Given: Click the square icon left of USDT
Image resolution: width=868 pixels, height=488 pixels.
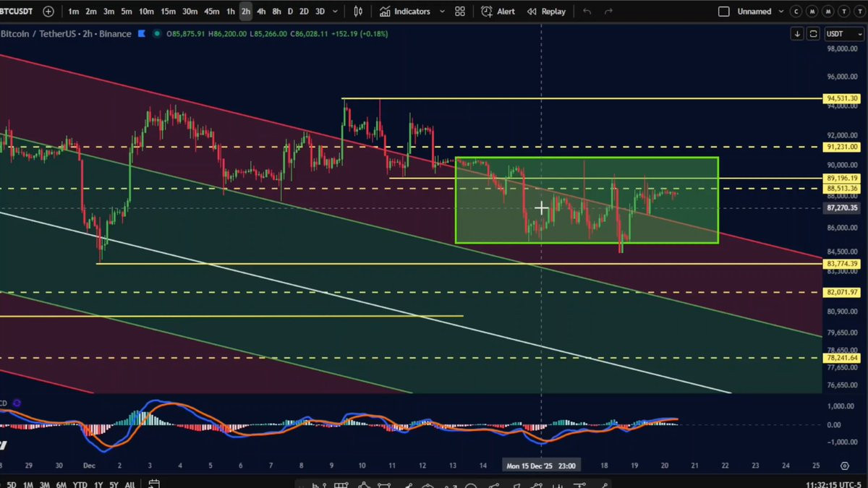Looking at the screenshot, I should pos(813,34).
